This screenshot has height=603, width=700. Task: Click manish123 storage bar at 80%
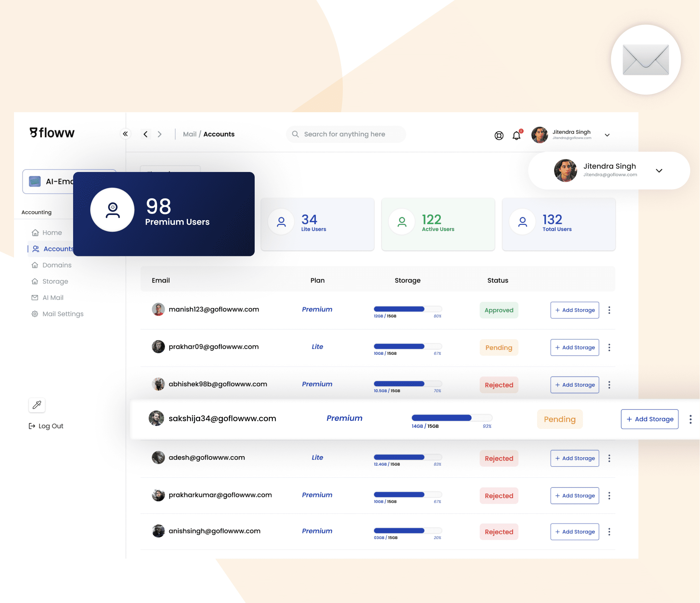point(408,309)
